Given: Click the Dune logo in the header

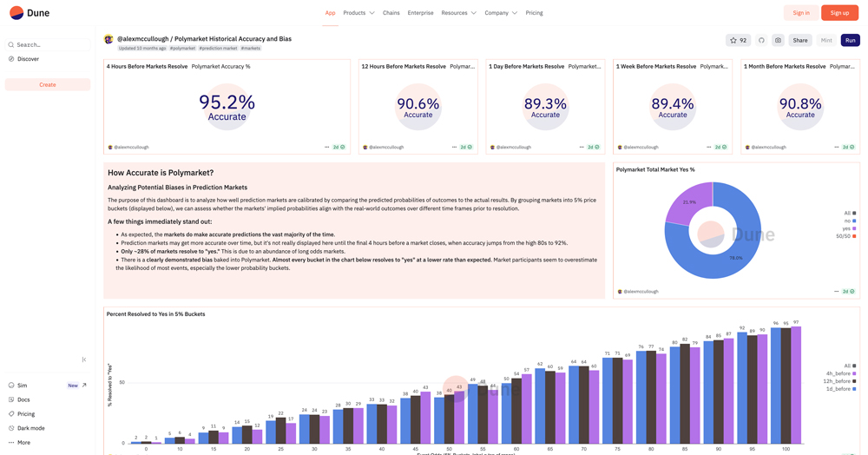Looking at the screenshot, I should point(30,13).
